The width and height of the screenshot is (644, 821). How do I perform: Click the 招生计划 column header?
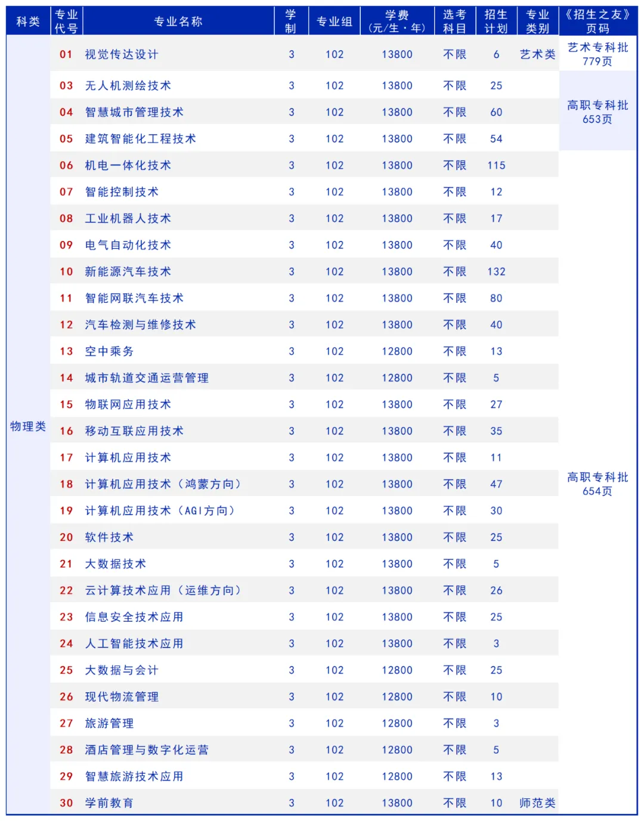tap(496, 21)
